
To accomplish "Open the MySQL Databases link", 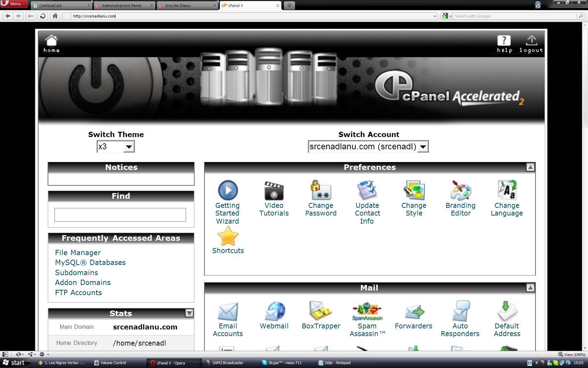I will click(x=90, y=263).
